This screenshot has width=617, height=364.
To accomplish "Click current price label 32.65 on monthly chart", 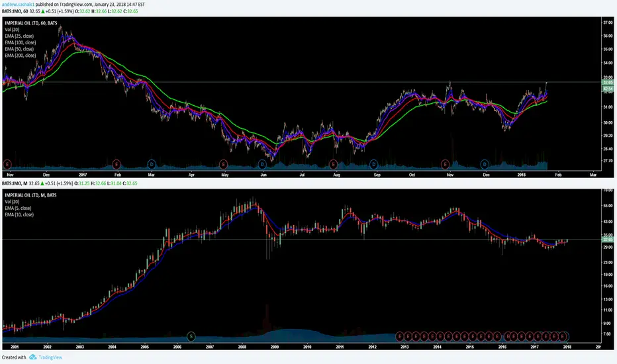I will (x=608, y=240).
